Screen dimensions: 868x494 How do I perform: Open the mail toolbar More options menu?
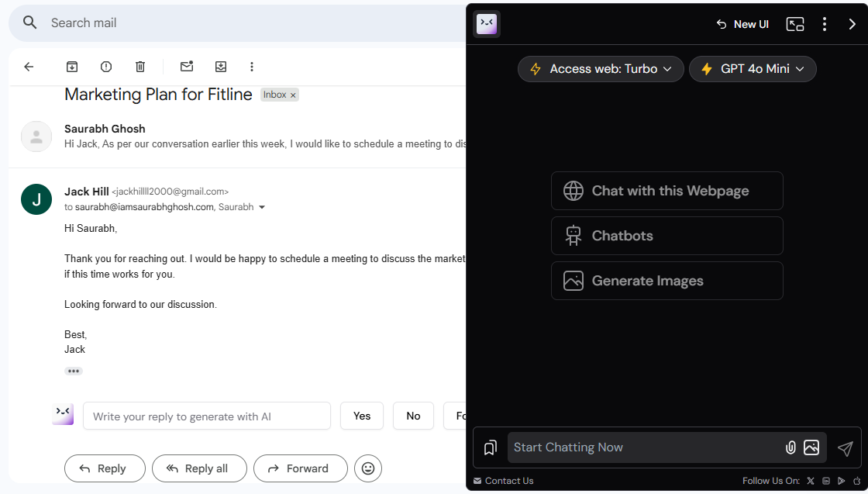(252, 67)
